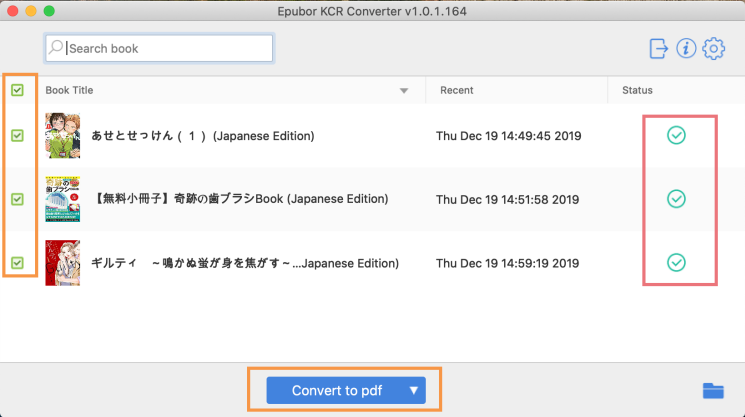This screenshot has width=745, height=417.
Task: Select the ギルティ cover thumbnail
Action: tap(63, 263)
